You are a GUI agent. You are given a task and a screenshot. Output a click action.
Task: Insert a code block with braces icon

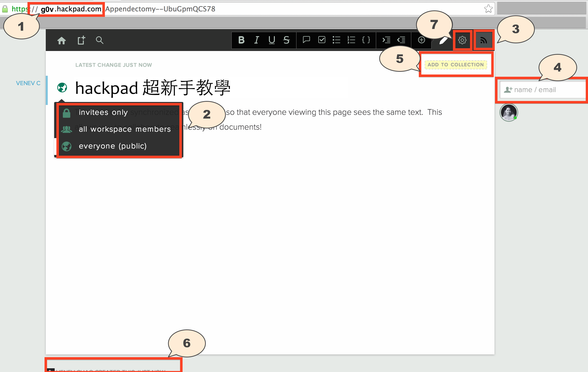pos(366,40)
